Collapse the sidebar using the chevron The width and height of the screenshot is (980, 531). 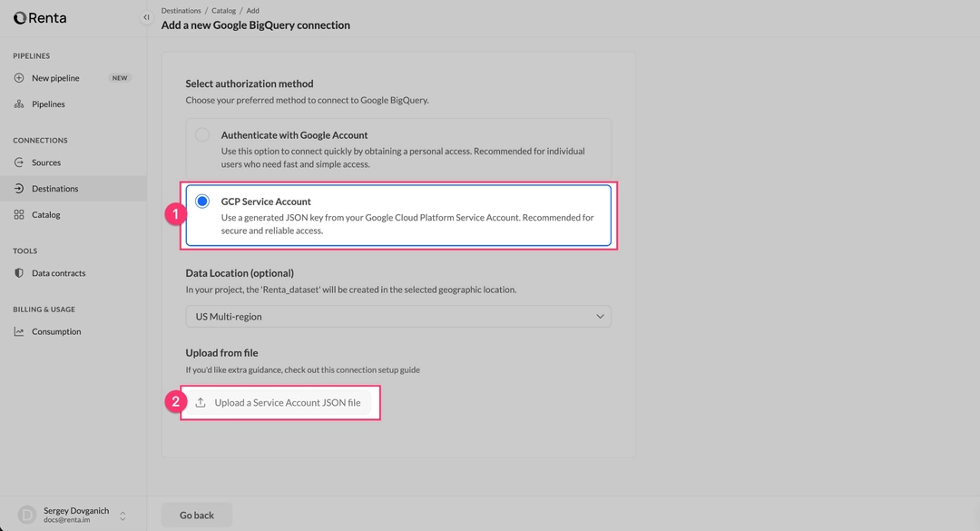(x=146, y=16)
